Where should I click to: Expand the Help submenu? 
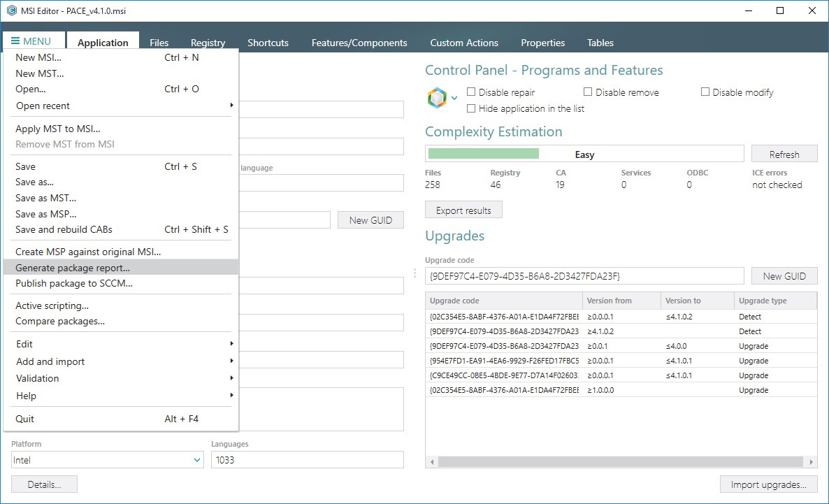click(x=120, y=396)
